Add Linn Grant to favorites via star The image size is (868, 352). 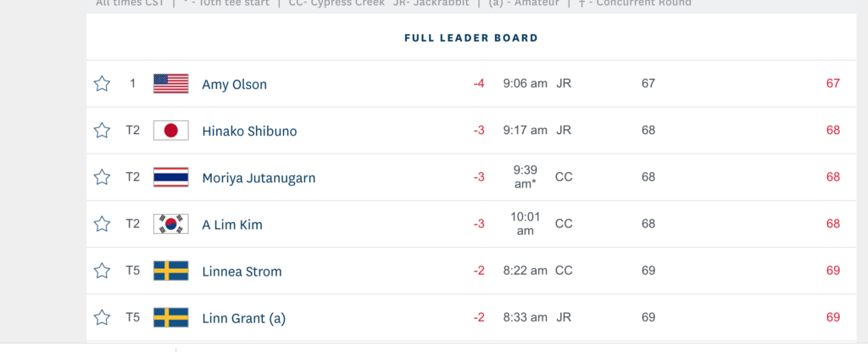coord(102,317)
